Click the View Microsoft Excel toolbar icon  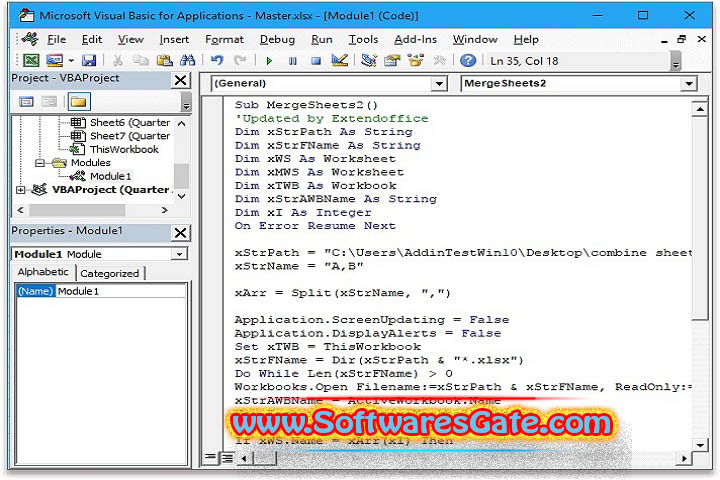tap(31, 61)
